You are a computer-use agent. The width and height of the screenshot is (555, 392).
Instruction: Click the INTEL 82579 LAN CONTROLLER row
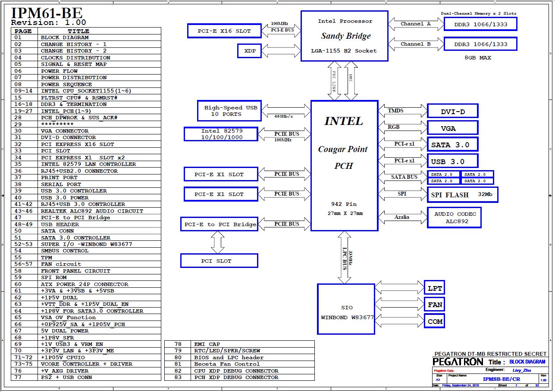86,164
